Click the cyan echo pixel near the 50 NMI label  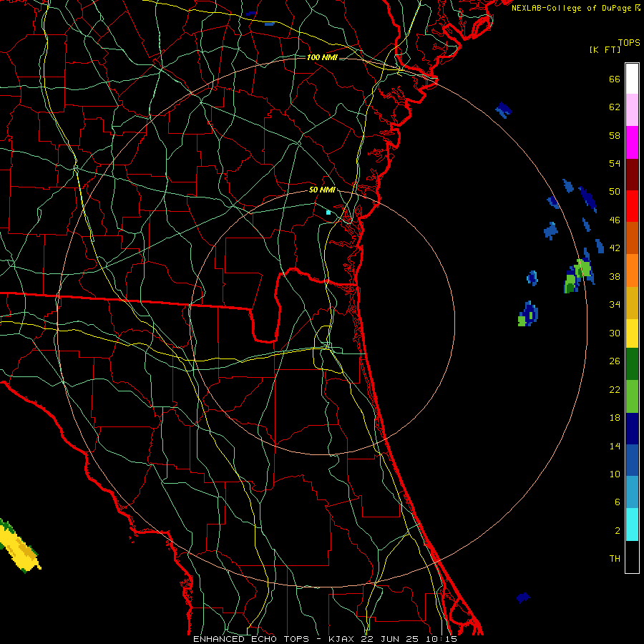click(x=328, y=213)
